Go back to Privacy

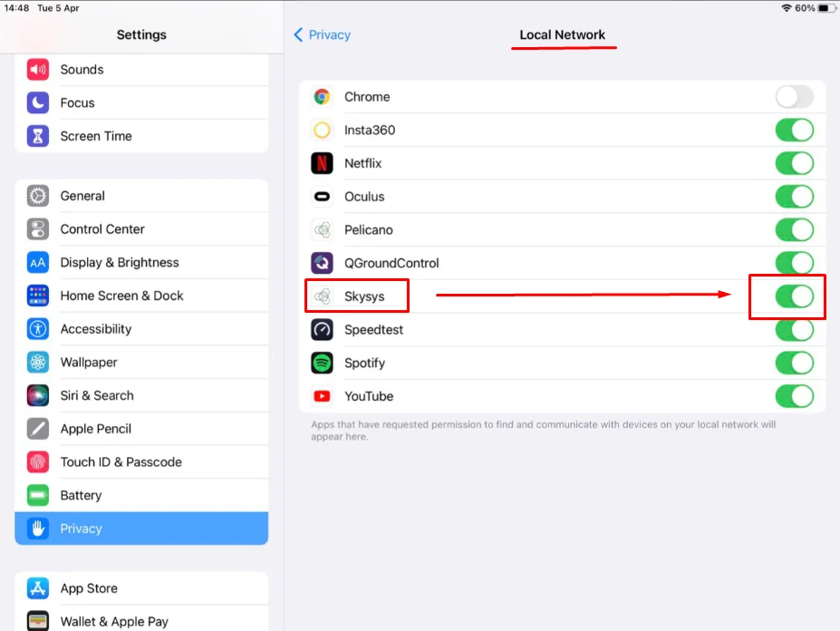pos(322,34)
